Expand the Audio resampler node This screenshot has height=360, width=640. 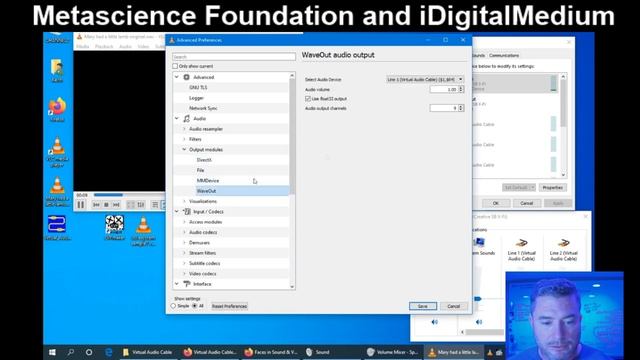pyautogui.click(x=184, y=129)
